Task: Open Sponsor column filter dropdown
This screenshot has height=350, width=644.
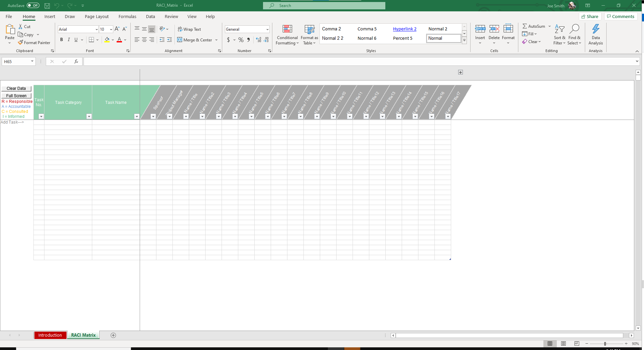Action: pyautogui.click(x=153, y=117)
